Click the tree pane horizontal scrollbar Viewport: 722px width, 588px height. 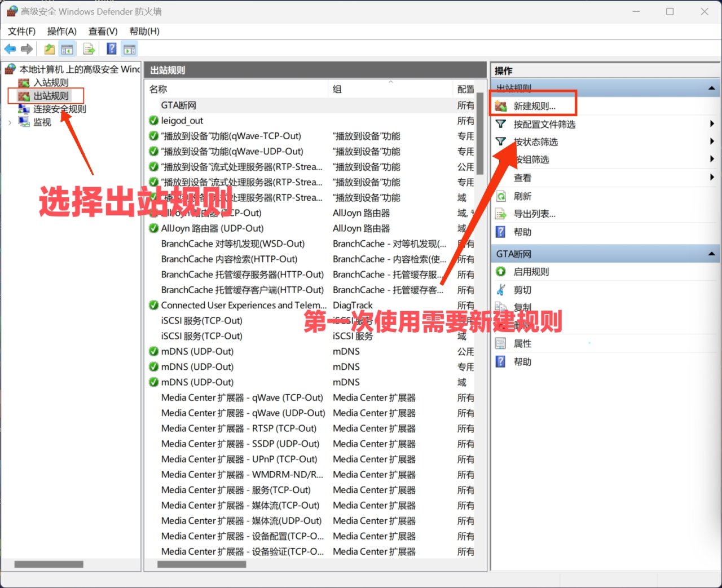49,564
